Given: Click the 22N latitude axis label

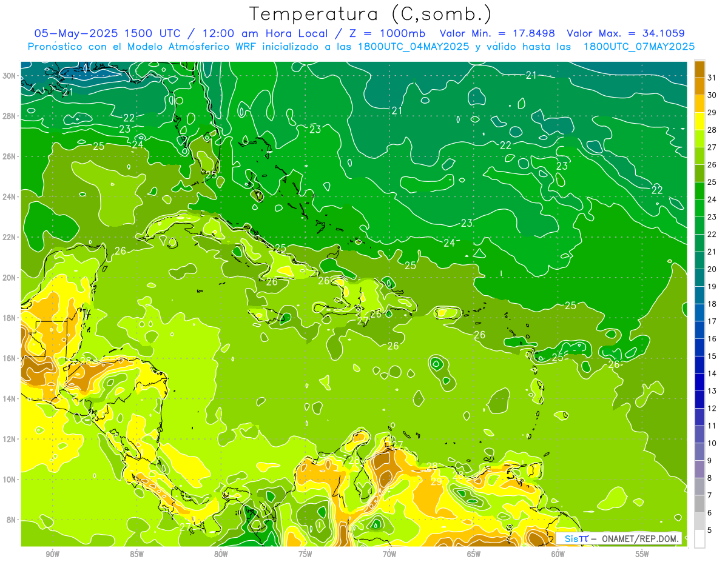Looking at the screenshot, I should click(x=10, y=237).
